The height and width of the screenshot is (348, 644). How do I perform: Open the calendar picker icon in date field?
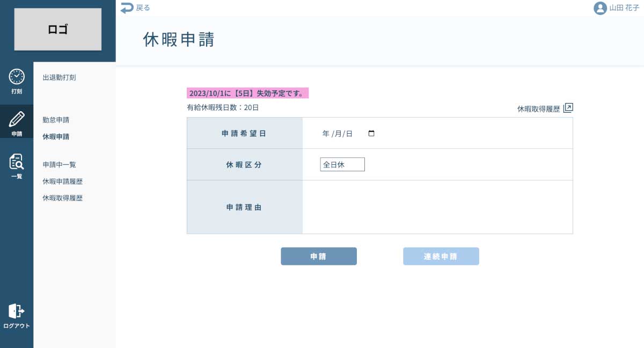(x=371, y=134)
